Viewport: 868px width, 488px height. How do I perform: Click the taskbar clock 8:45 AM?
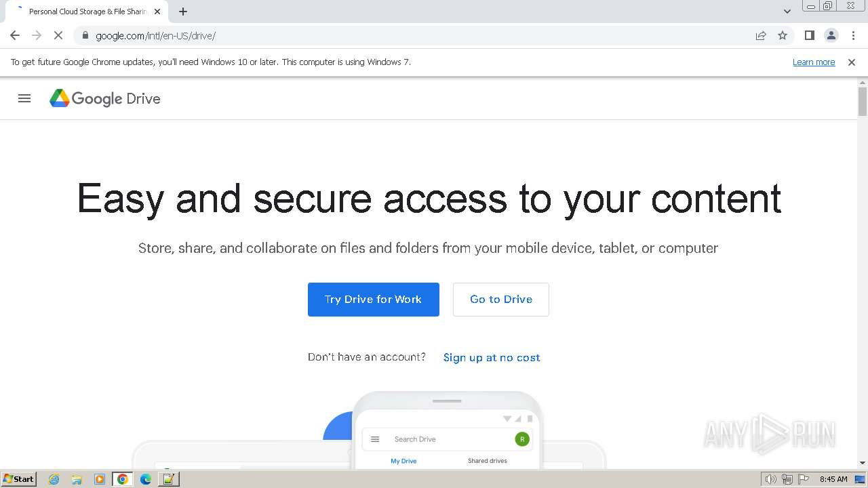[x=833, y=479]
